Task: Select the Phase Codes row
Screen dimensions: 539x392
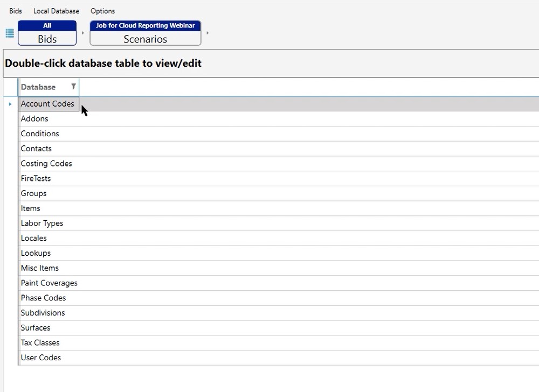Action: (x=43, y=298)
